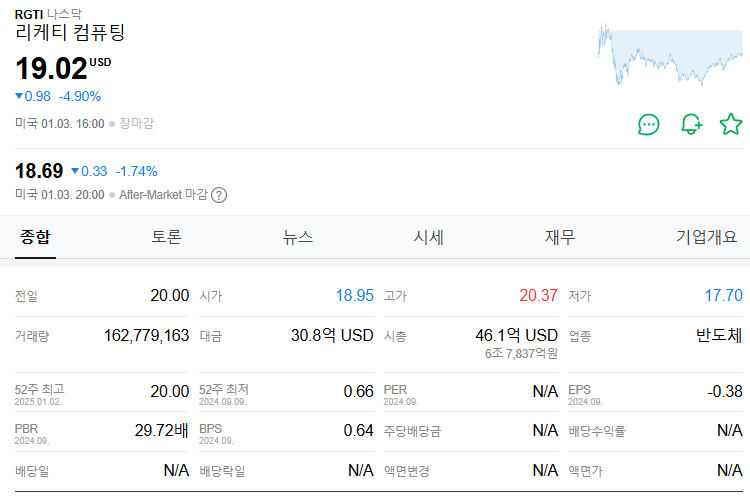This screenshot has height=497, width=750.
Task: Open the discussion chat bubble icon
Action: (x=649, y=124)
